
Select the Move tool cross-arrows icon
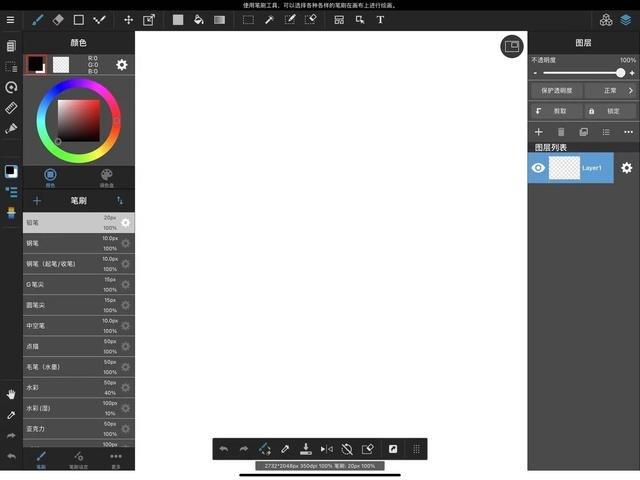point(128,19)
